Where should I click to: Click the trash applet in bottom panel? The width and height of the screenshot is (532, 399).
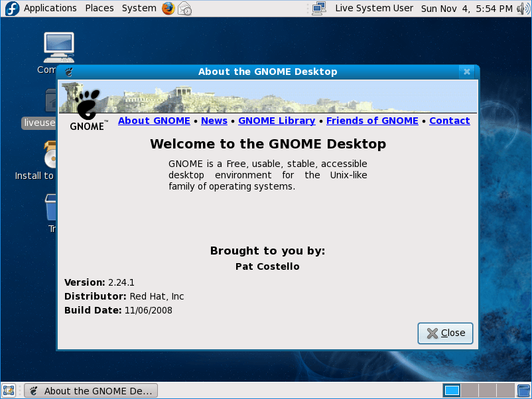(x=523, y=390)
